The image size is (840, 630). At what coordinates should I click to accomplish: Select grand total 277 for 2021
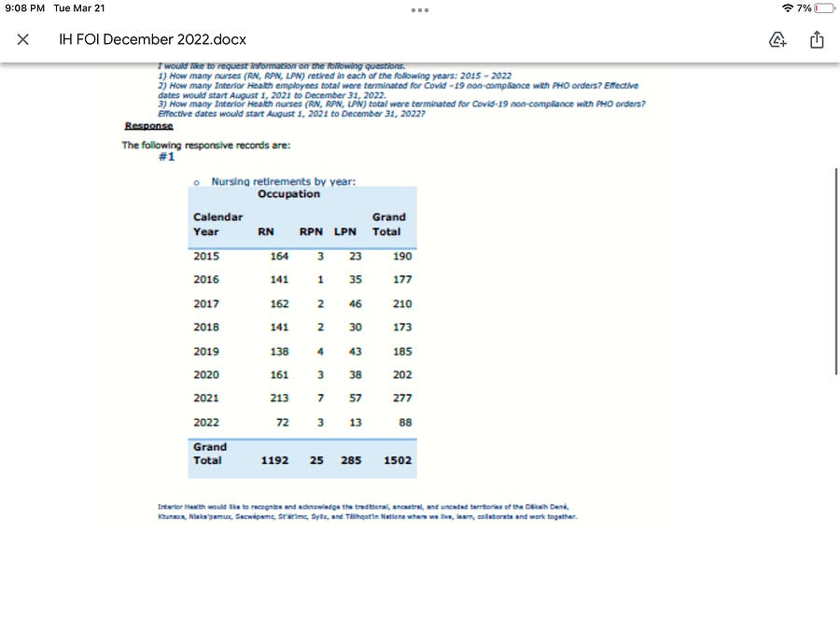pyautogui.click(x=402, y=398)
